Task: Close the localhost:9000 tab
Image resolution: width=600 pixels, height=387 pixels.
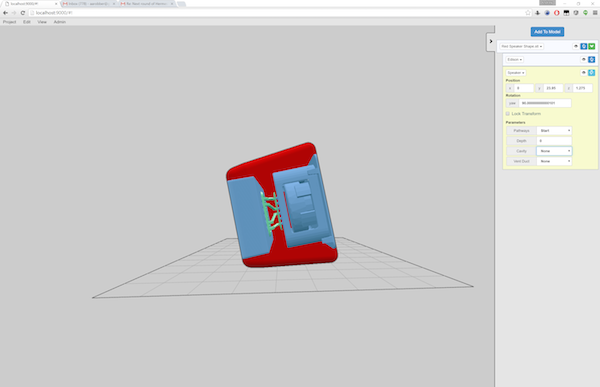Action: pos(56,4)
